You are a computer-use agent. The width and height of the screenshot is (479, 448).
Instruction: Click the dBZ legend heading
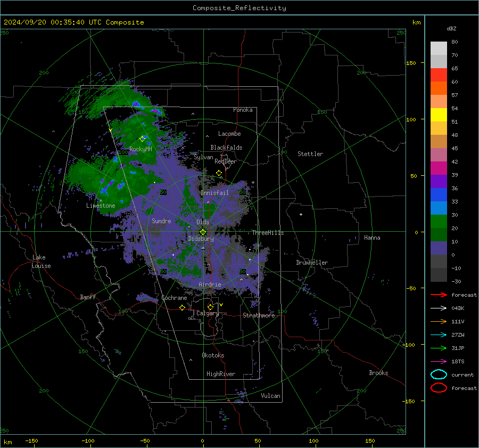451,28
